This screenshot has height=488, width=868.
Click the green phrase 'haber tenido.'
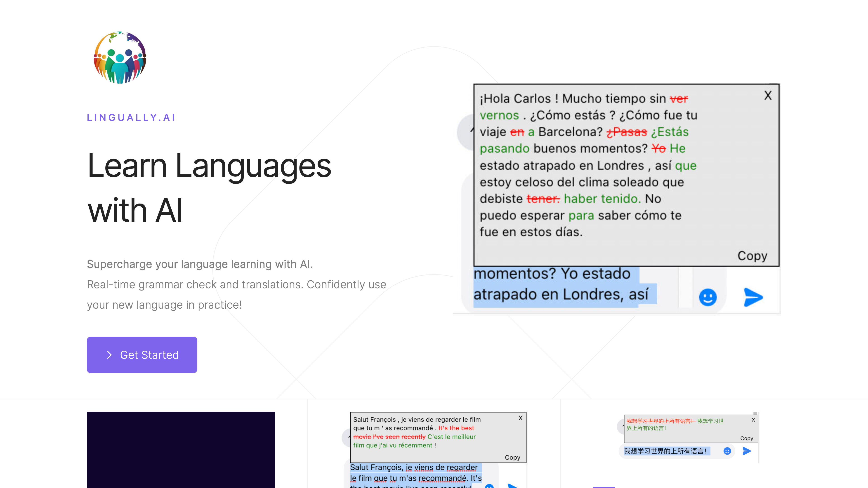(602, 199)
